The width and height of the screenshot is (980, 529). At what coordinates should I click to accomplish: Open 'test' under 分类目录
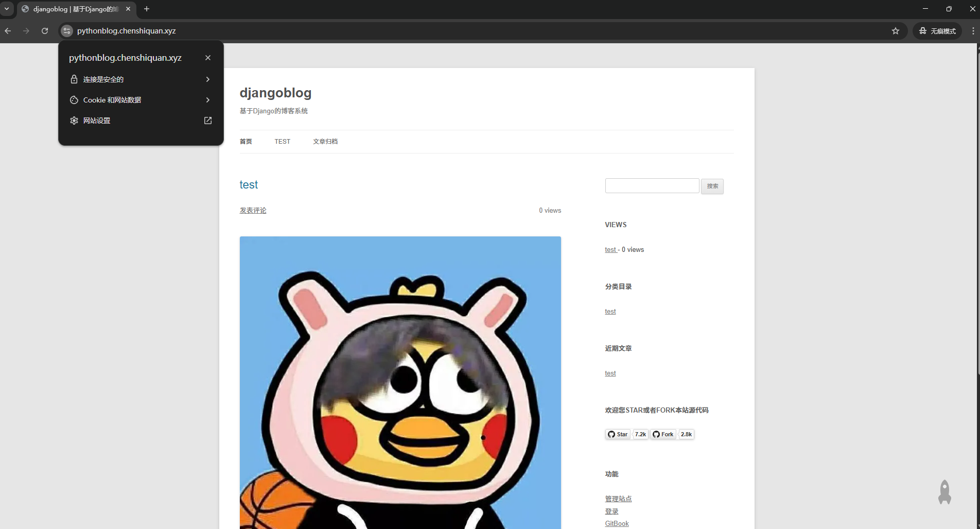click(x=610, y=312)
